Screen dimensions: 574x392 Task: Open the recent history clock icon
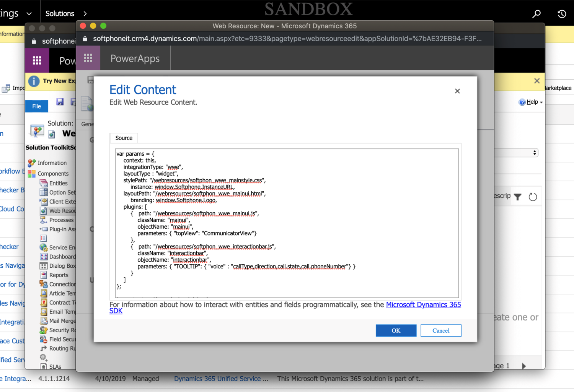point(561,14)
